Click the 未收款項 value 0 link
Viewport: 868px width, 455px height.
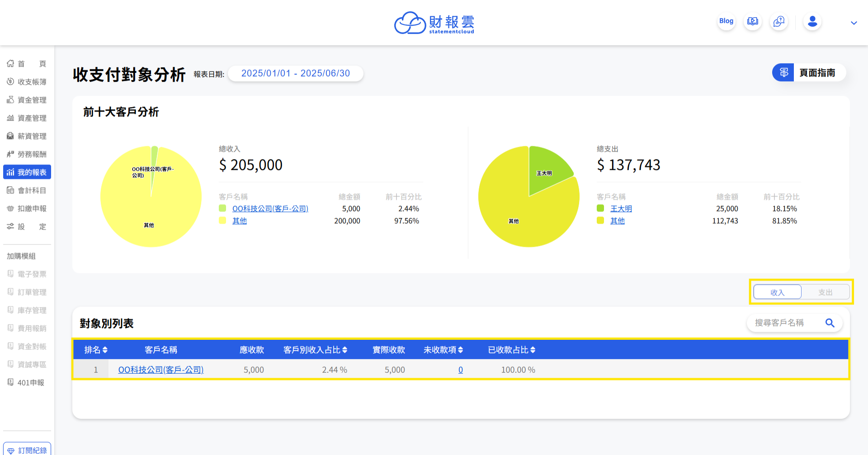[x=461, y=370]
